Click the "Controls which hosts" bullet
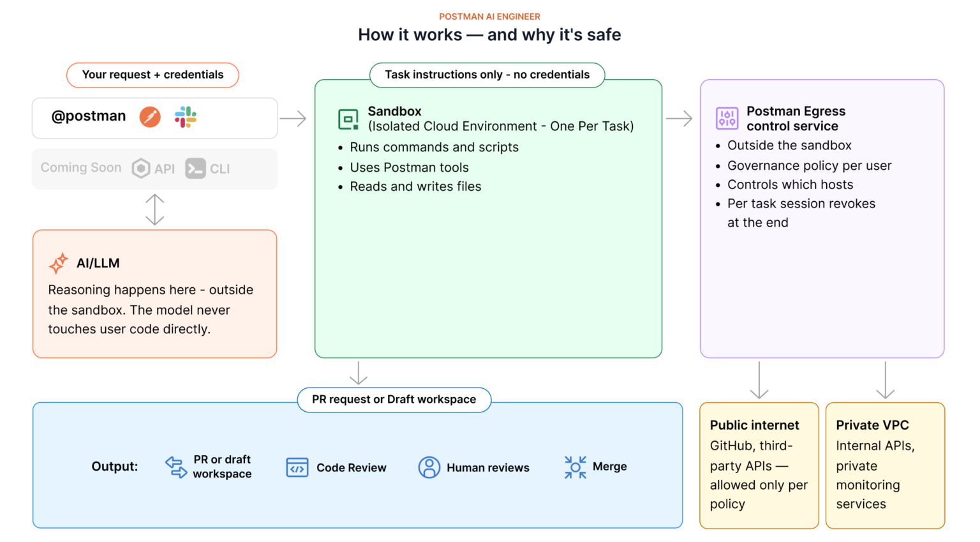The image size is (980, 542). click(x=791, y=184)
